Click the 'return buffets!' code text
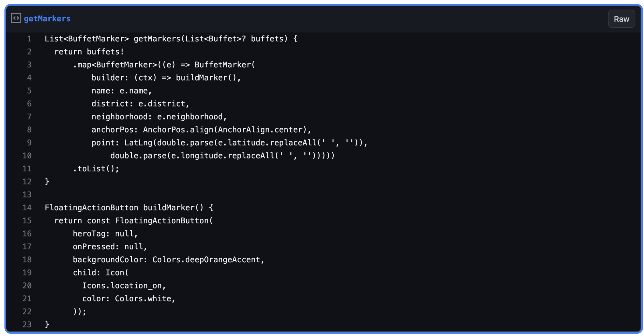Viewport: 644px width, 336px height. point(89,52)
